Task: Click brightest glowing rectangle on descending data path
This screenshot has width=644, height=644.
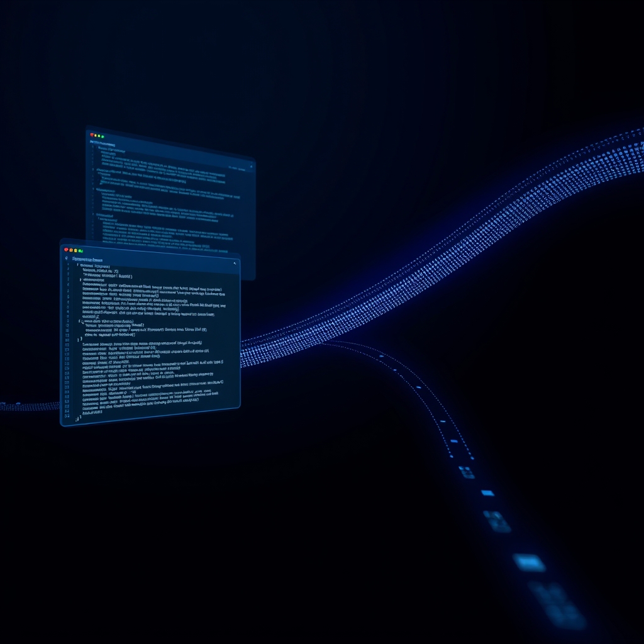Action: 528,562
